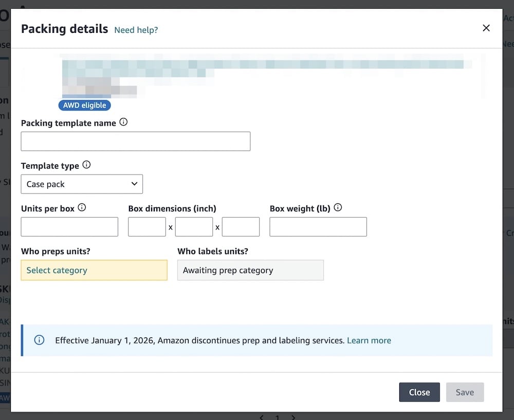The image size is (514, 420).
Task: Click the Units per box input field
Action: tap(69, 226)
